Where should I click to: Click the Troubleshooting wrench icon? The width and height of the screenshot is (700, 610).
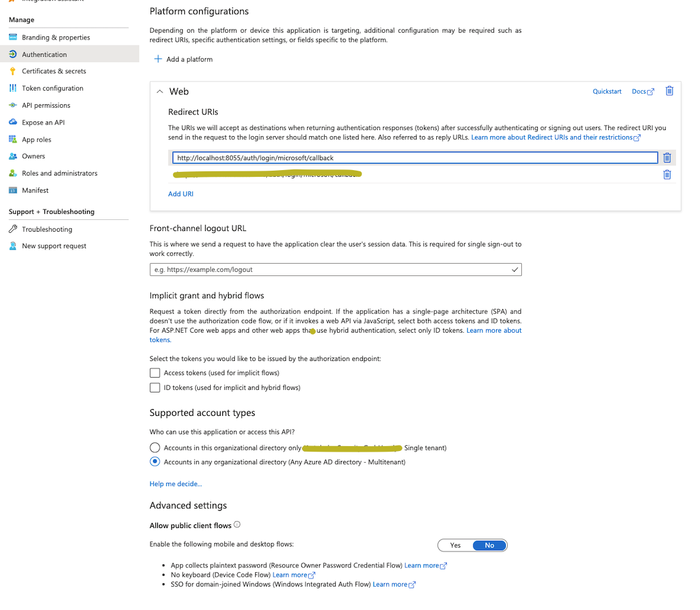pos(13,229)
